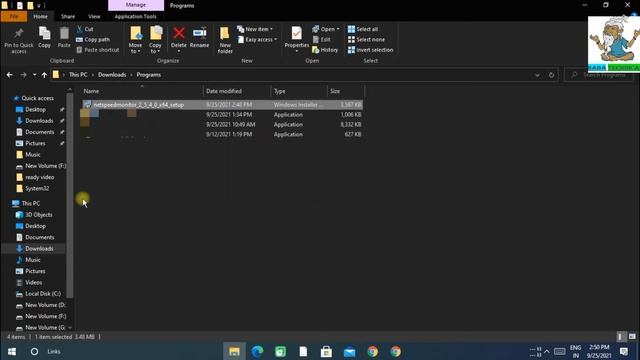This screenshot has height=360, width=640.
Task: Sort by Type column header
Action: coord(299,91)
